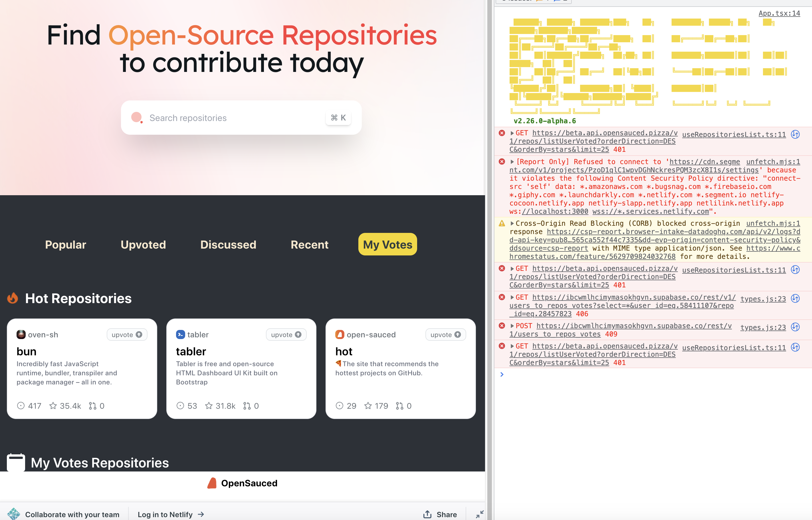The height and width of the screenshot is (520, 812).
Task: Open the types.js:23 link on POST error
Action: pyautogui.click(x=763, y=327)
